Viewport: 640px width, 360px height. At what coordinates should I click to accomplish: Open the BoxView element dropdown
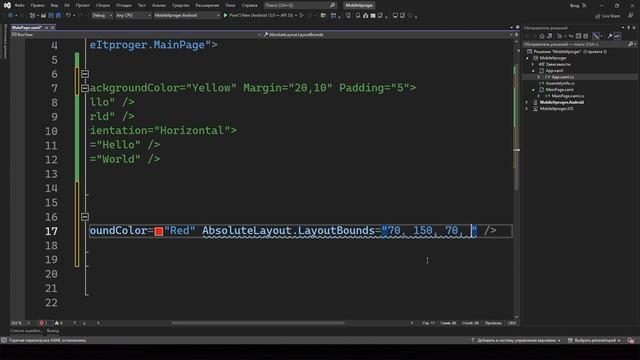pos(135,35)
